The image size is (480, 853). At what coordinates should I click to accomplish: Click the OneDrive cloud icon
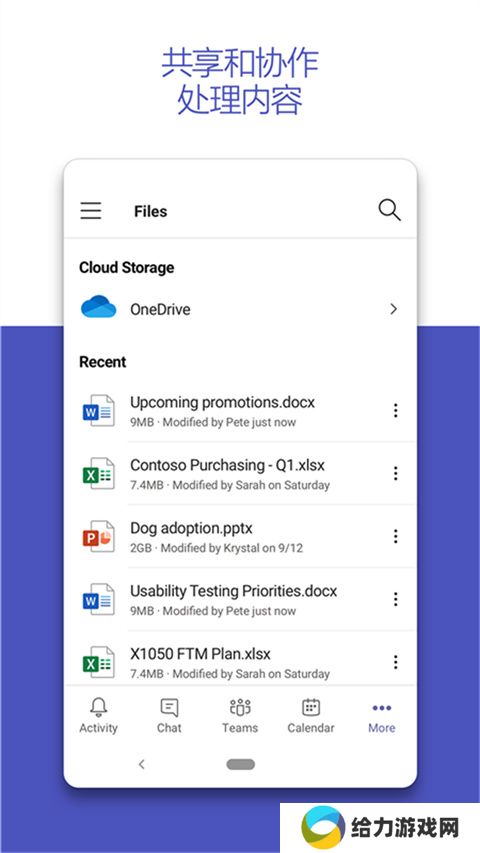click(x=99, y=307)
